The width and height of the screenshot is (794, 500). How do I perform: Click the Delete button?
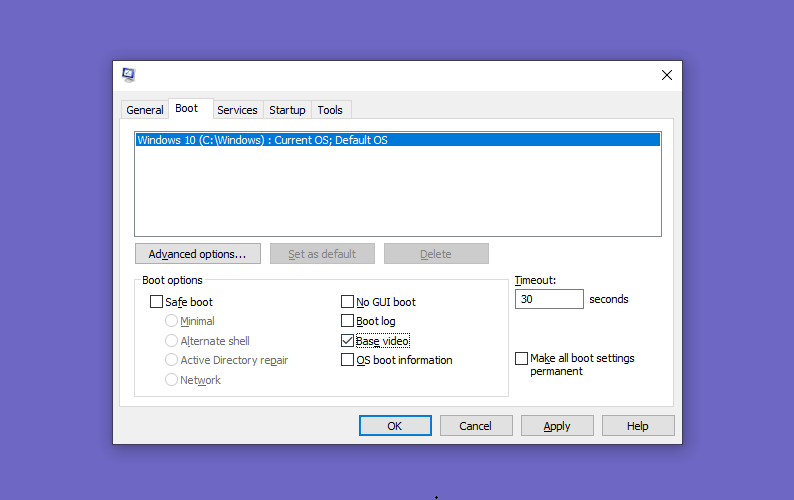click(x=436, y=254)
